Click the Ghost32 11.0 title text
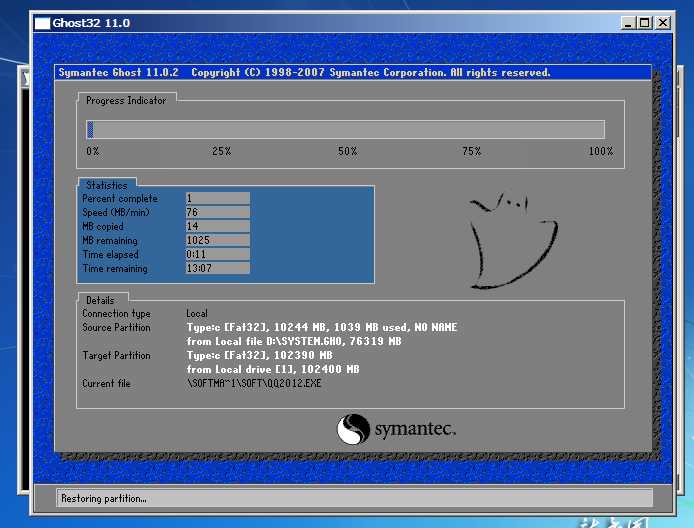Viewport: 694px width, 528px height. click(91, 23)
